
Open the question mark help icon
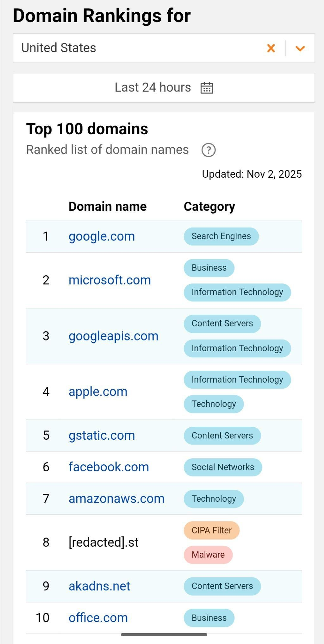pyautogui.click(x=209, y=150)
